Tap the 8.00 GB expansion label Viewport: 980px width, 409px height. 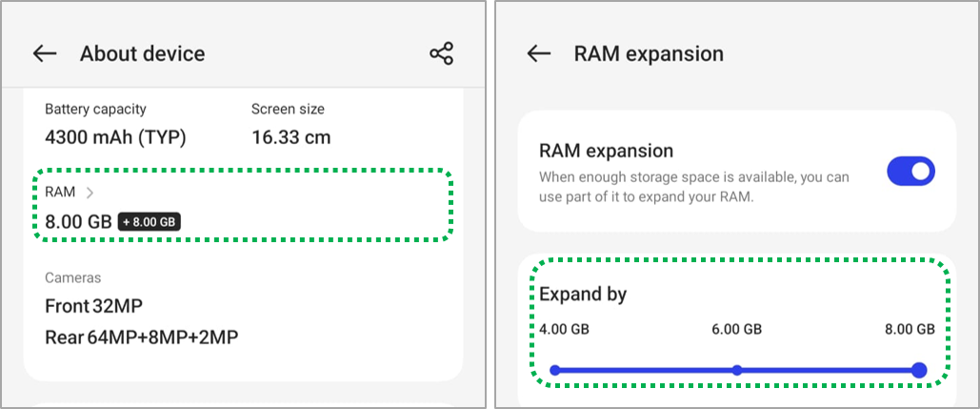click(x=910, y=330)
